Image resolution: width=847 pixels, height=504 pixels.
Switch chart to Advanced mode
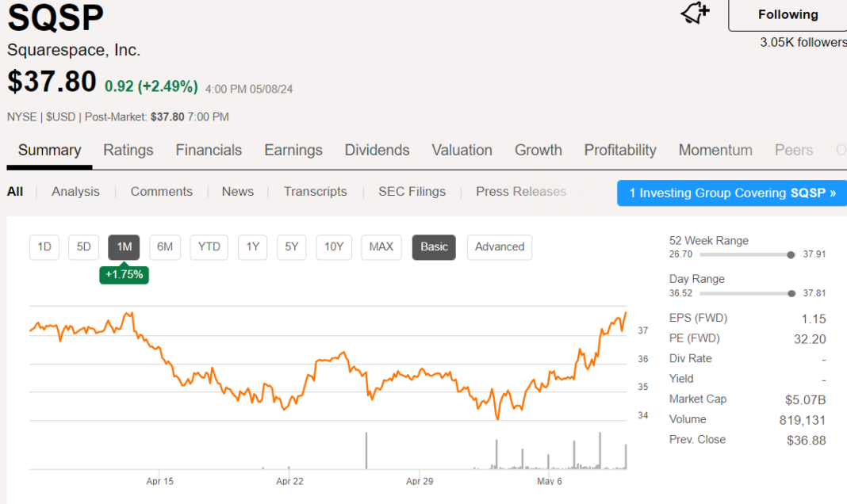pyautogui.click(x=499, y=247)
